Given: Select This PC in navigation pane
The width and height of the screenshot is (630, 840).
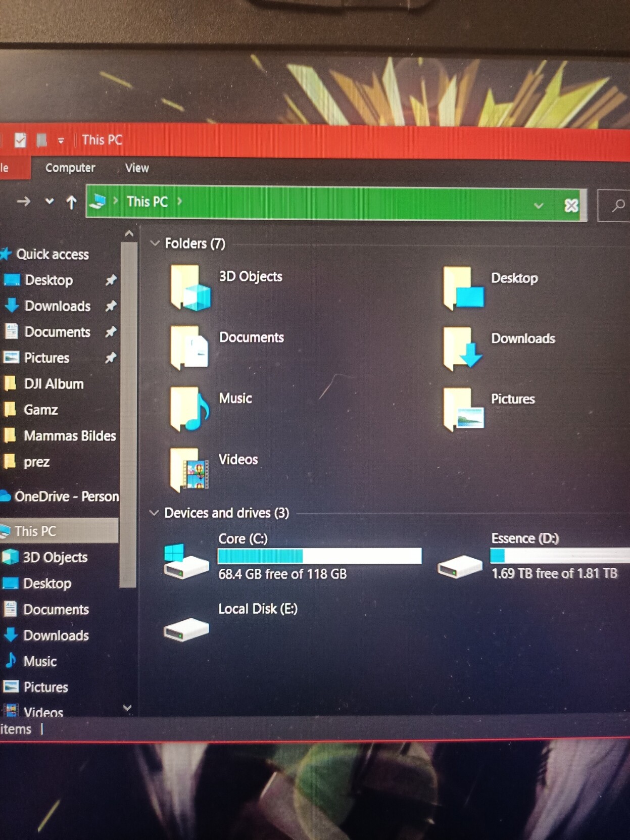Looking at the screenshot, I should (59, 531).
